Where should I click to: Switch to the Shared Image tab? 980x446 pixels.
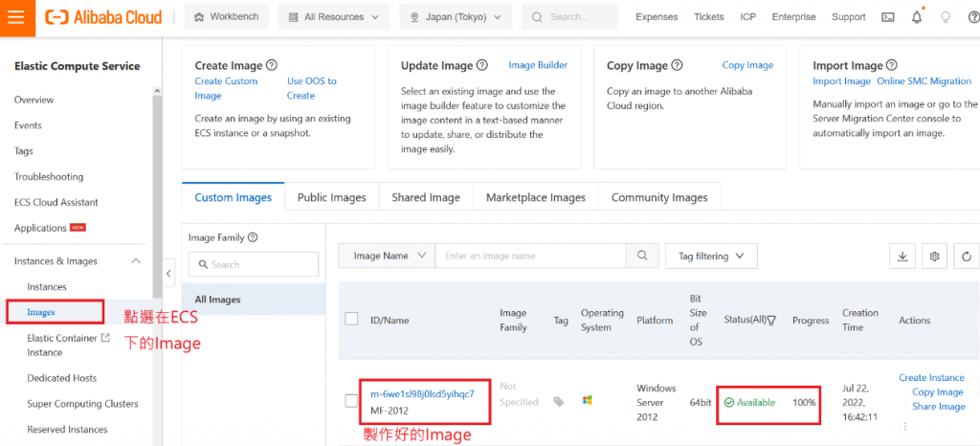click(426, 197)
